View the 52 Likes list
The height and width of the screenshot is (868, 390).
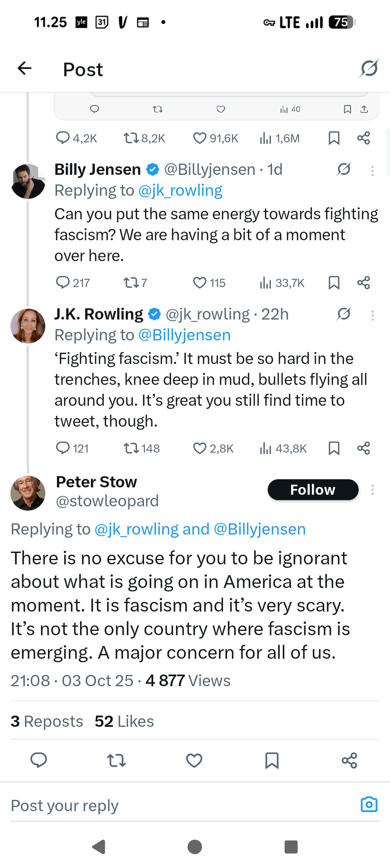124,721
